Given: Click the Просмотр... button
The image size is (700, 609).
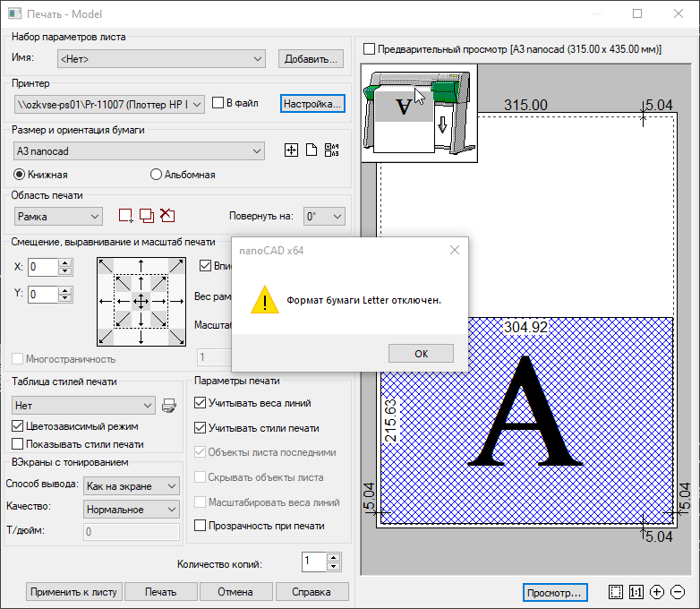Looking at the screenshot, I should [x=555, y=592].
